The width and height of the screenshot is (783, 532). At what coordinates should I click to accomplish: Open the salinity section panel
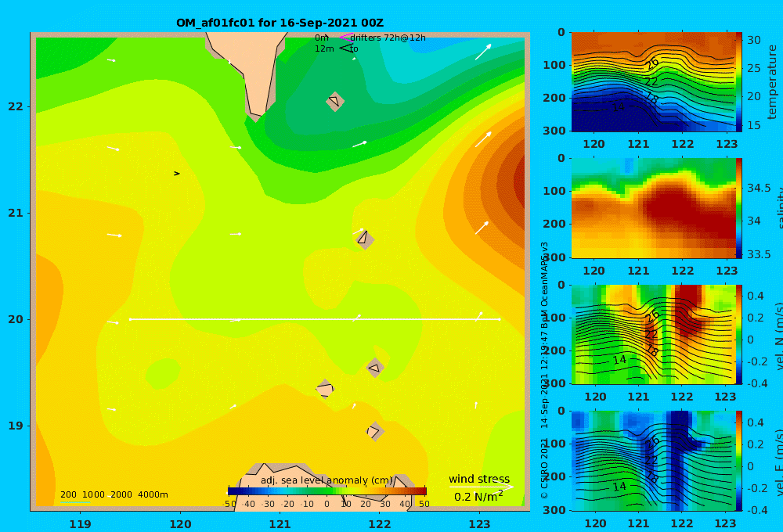click(653, 208)
